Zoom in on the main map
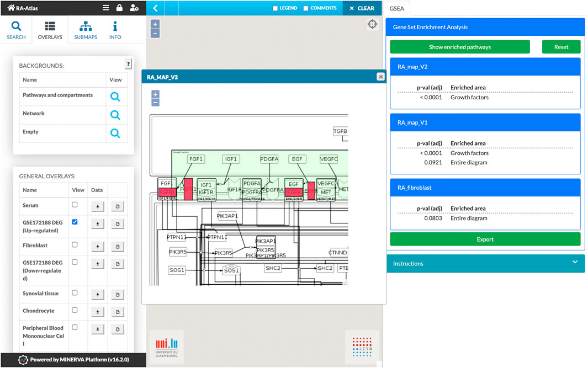Viewport: 588px width, 368px height. point(155,24)
